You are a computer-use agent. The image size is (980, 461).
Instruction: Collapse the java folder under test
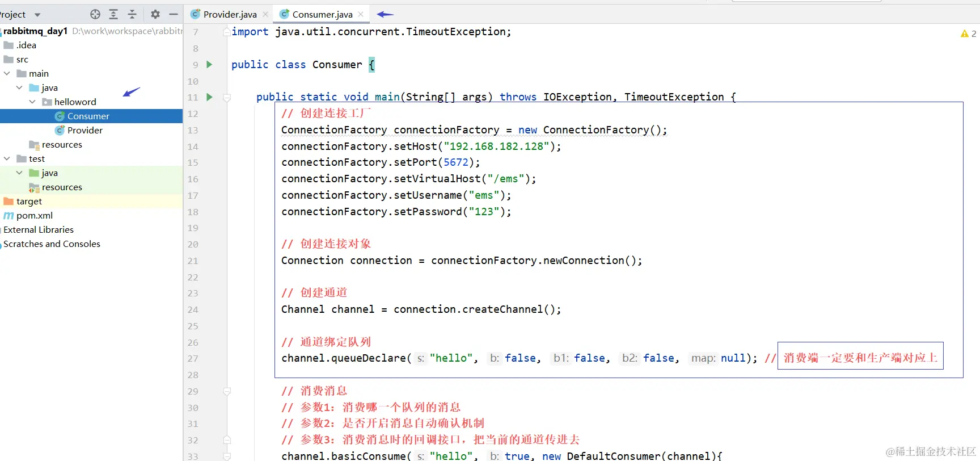click(x=19, y=173)
